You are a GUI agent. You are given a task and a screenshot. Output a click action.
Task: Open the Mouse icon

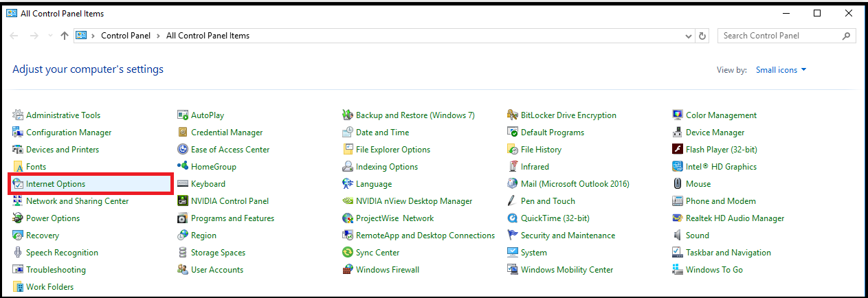point(678,184)
